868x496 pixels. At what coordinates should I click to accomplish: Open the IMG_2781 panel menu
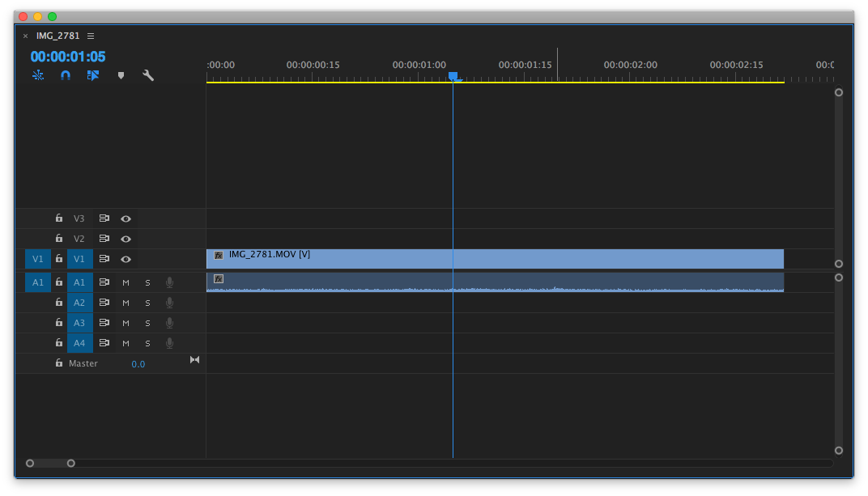[x=91, y=36]
